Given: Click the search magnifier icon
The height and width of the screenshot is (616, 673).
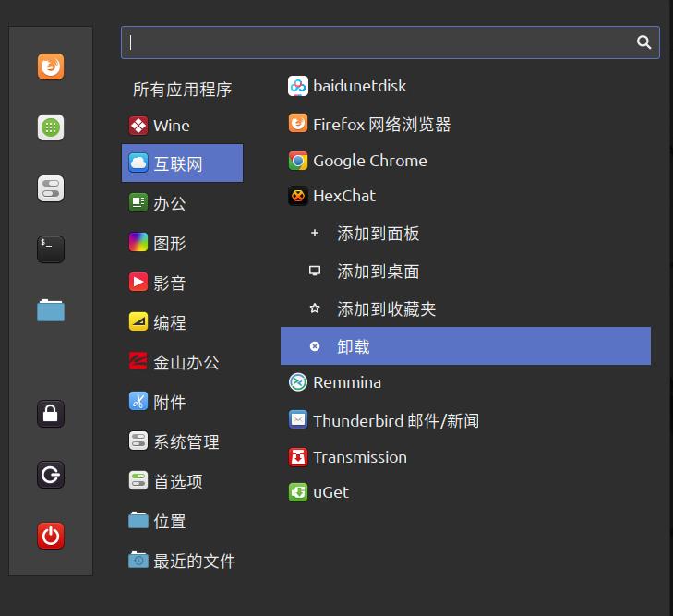Looking at the screenshot, I should (x=643, y=42).
